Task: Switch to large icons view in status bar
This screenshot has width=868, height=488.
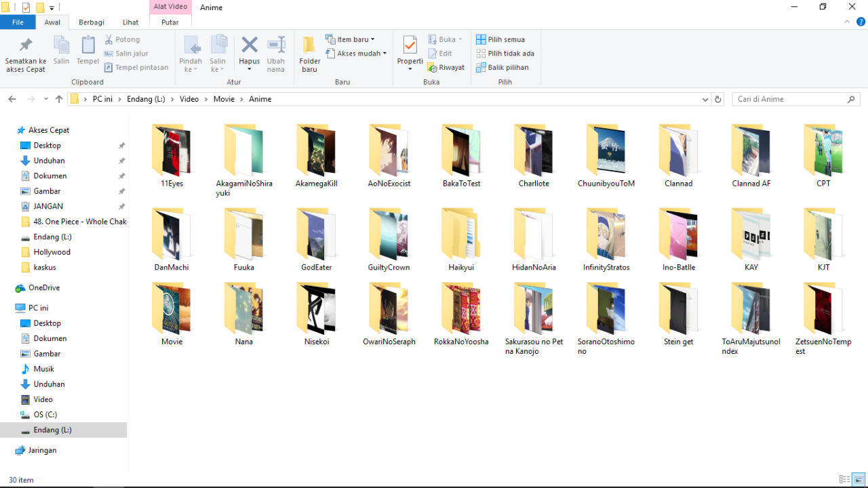Action: 859,480
